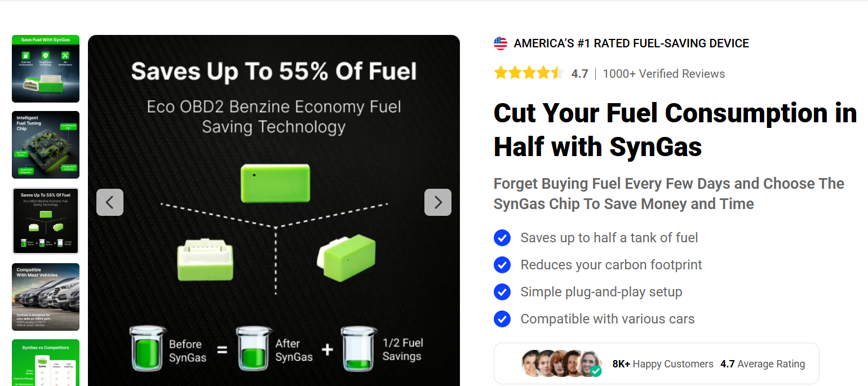The image size is (868, 386).
Task: Click checkmark beside "Compatible with various cars"
Action: pyautogui.click(x=502, y=319)
